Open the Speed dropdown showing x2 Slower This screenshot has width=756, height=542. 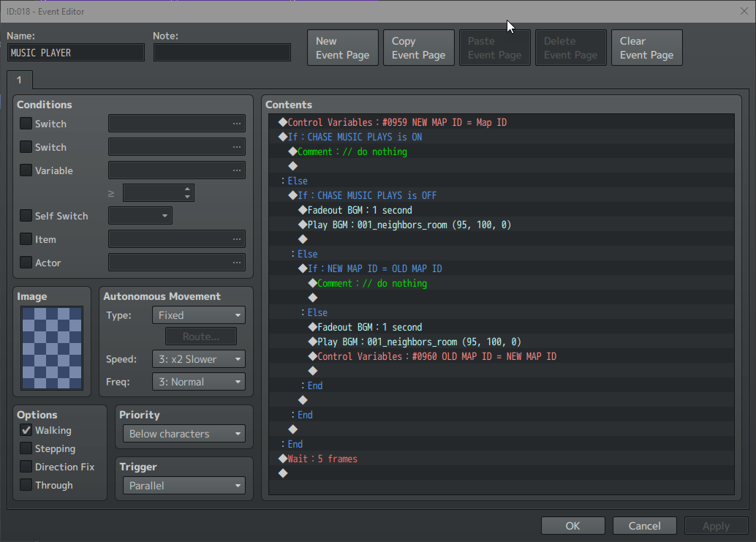199,359
